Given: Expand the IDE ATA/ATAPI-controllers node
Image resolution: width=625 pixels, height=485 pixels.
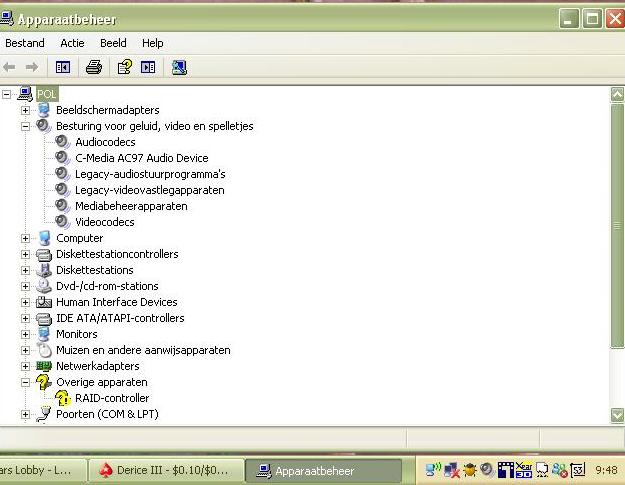Looking at the screenshot, I should tap(25, 318).
